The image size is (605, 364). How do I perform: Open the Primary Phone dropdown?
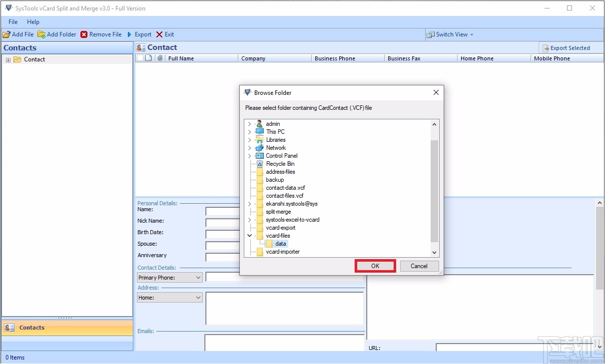198,277
